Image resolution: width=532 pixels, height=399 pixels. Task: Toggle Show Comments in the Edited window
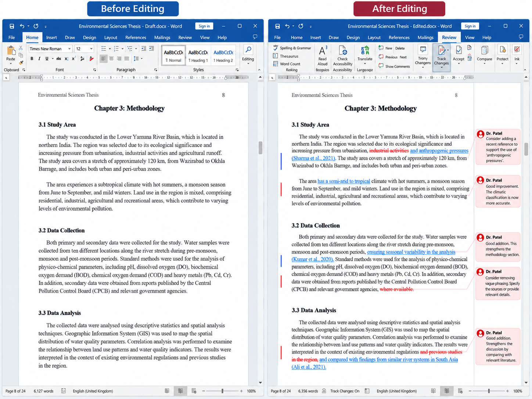pos(394,66)
